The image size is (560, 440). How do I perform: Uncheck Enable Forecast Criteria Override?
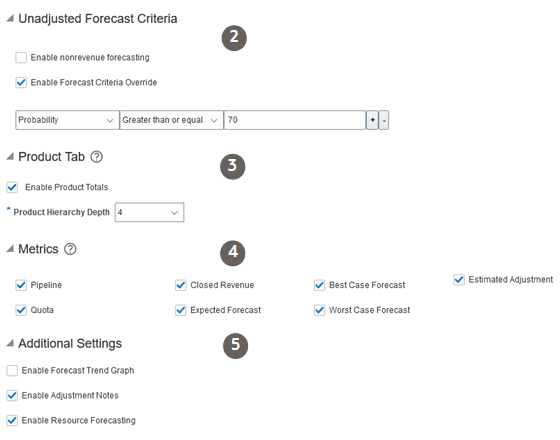click(21, 82)
